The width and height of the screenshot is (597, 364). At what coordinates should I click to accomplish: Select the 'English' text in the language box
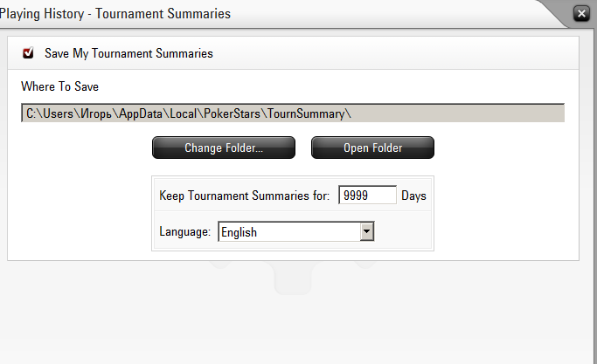[239, 232]
